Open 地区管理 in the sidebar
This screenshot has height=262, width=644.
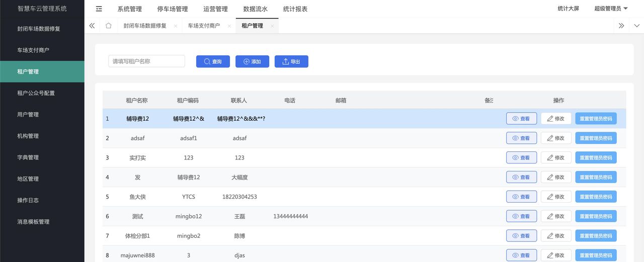(42, 179)
